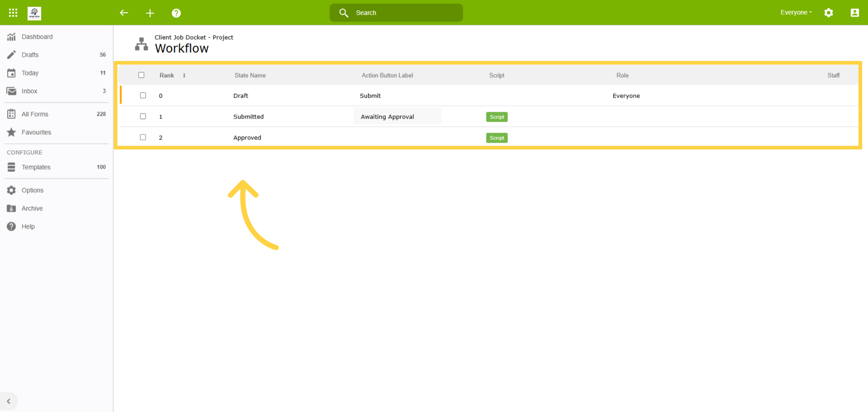Check the Approved row checkbox
Viewport: 868px width, 412px height.
tap(143, 137)
